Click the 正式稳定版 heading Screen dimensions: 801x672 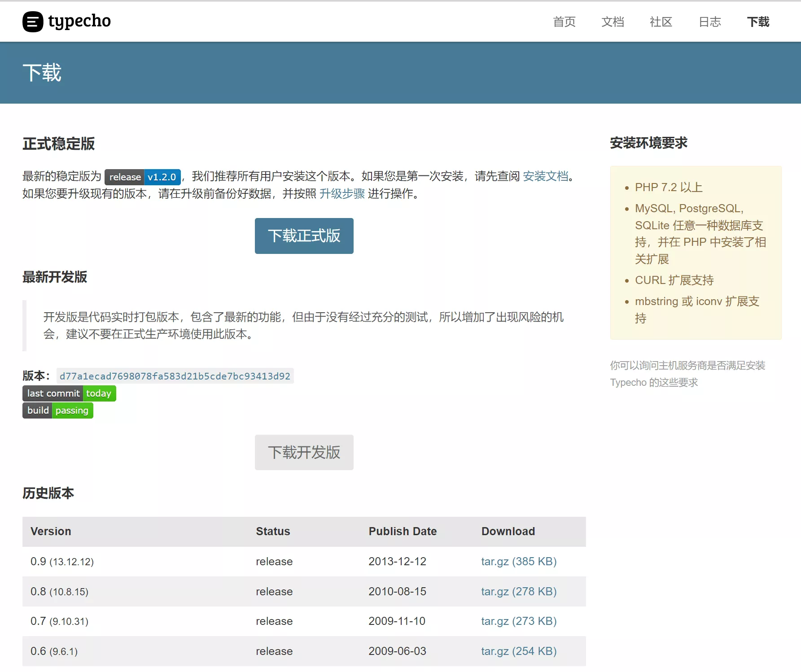tap(59, 144)
